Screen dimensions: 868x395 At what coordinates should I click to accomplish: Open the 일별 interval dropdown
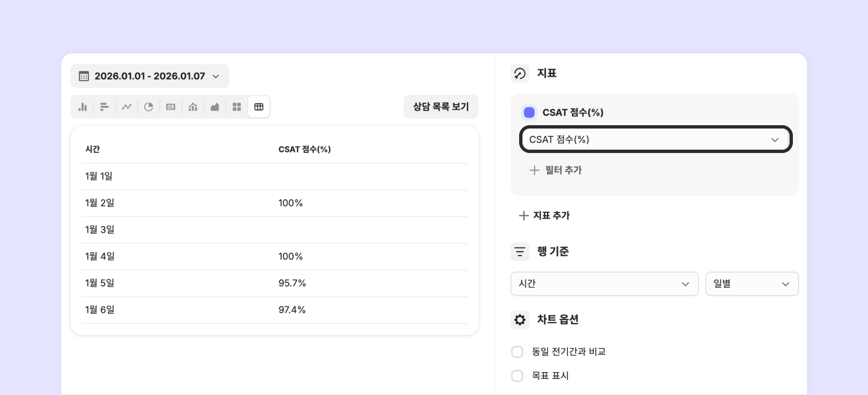[751, 284]
